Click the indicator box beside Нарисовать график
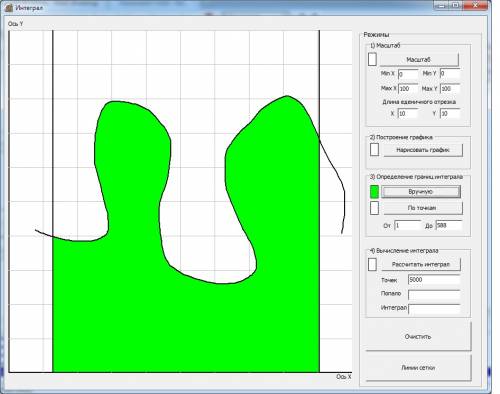Viewport: 500px width, 394px height. (374, 149)
